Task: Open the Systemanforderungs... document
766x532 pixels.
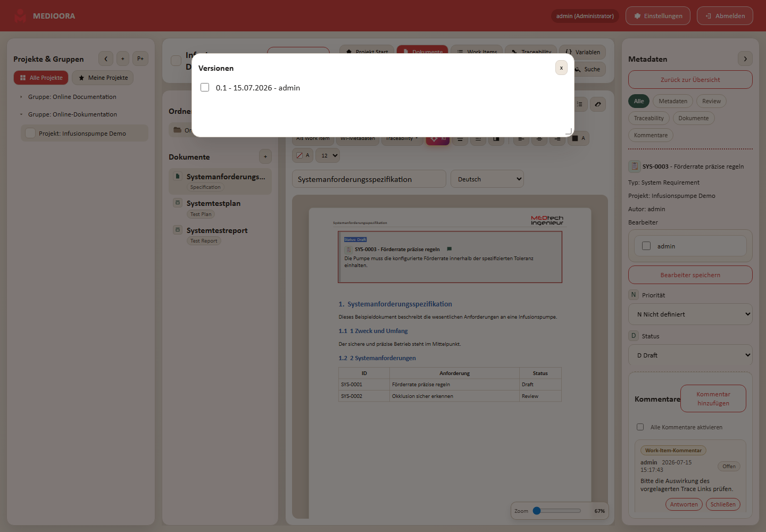Action: coord(220,181)
